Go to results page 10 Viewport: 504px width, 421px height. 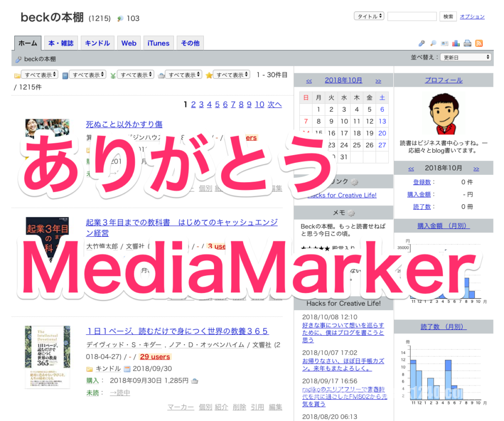260,104
